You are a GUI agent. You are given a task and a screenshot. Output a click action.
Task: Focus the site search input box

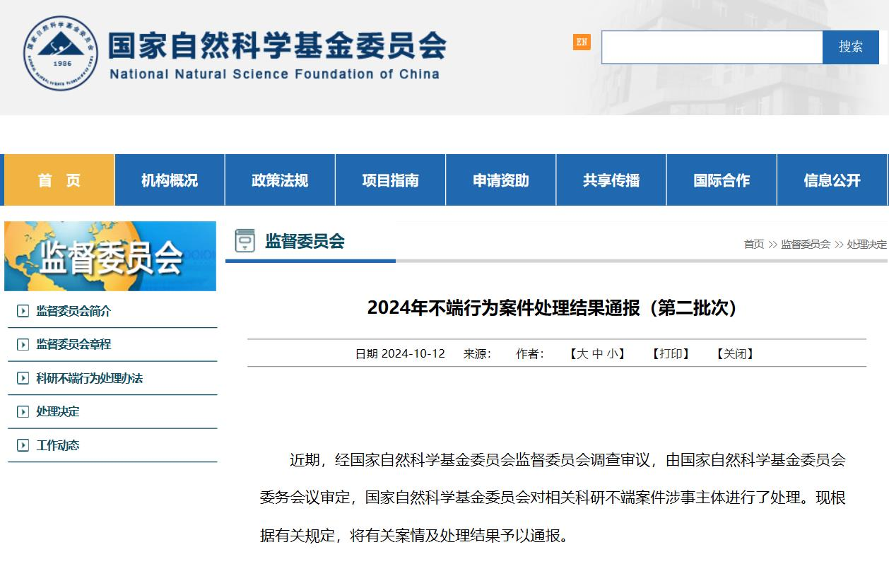[712, 47]
